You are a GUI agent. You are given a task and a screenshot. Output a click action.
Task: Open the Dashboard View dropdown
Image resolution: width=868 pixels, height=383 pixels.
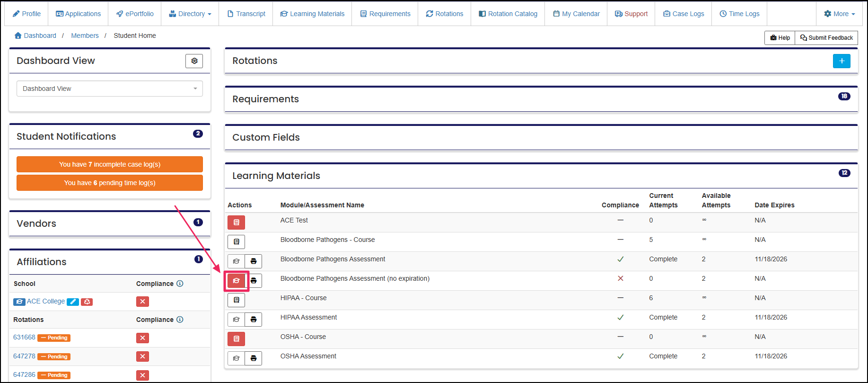[x=110, y=89]
